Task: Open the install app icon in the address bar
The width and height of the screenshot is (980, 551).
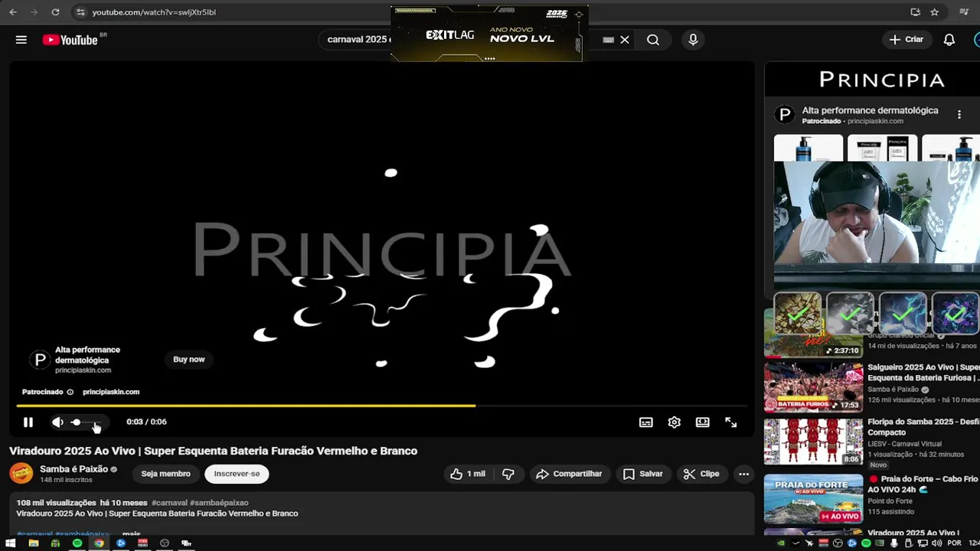Action: click(915, 12)
